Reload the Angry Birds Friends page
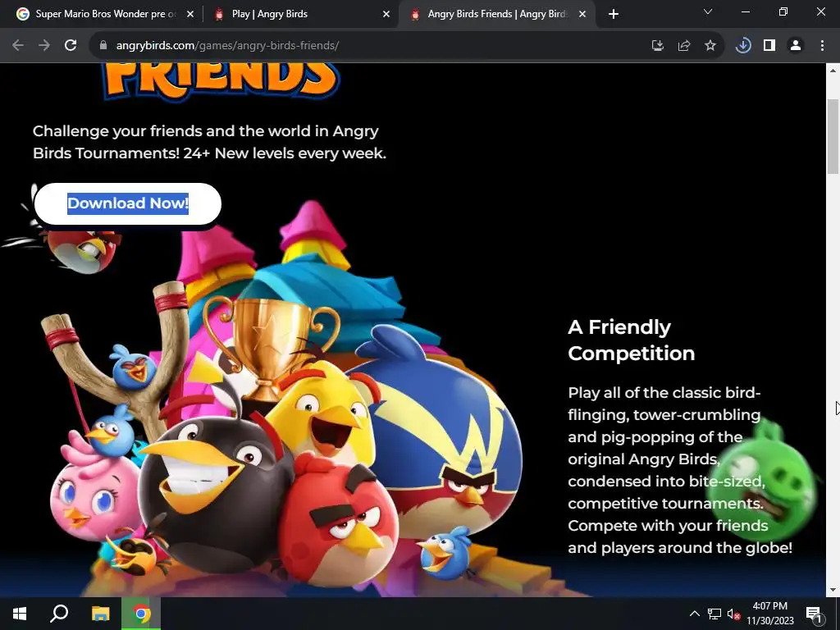The height and width of the screenshot is (630, 840). [71, 46]
